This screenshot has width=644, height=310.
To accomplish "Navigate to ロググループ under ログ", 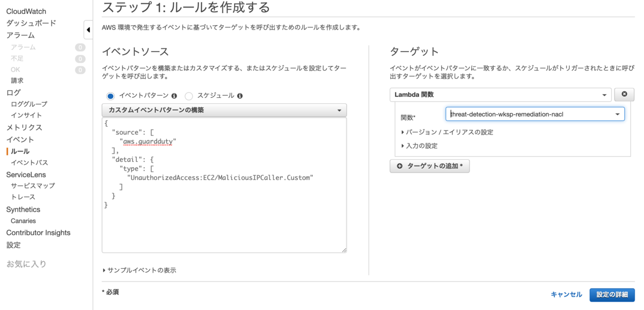I will pyautogui.click(x=29, y=104).
